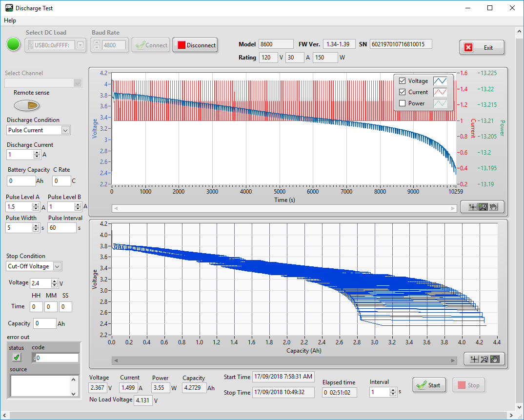
Task: Open the Stop Condition dropdown
Action: (57, 266)
